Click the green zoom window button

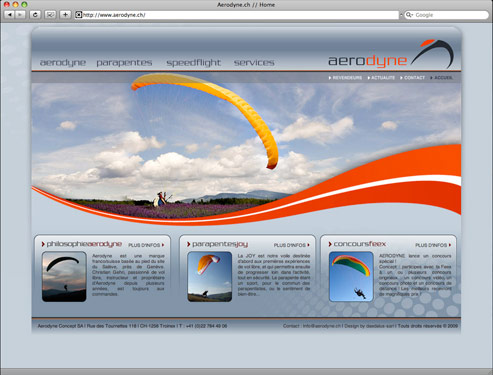tap(24, 5)
